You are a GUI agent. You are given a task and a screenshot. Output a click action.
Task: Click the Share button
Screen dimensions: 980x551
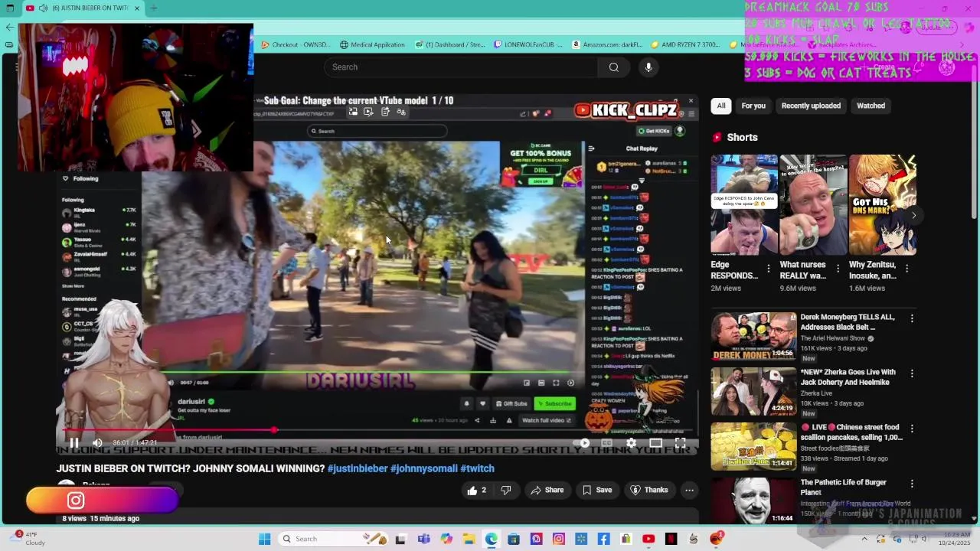coord(547,490)
